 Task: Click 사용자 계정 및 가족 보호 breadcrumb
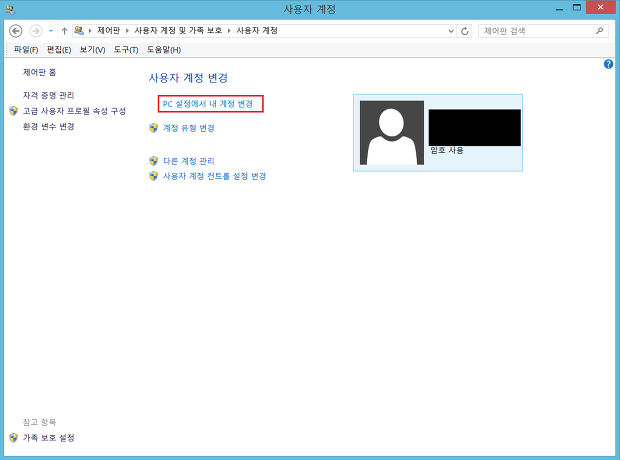(178, 30)
